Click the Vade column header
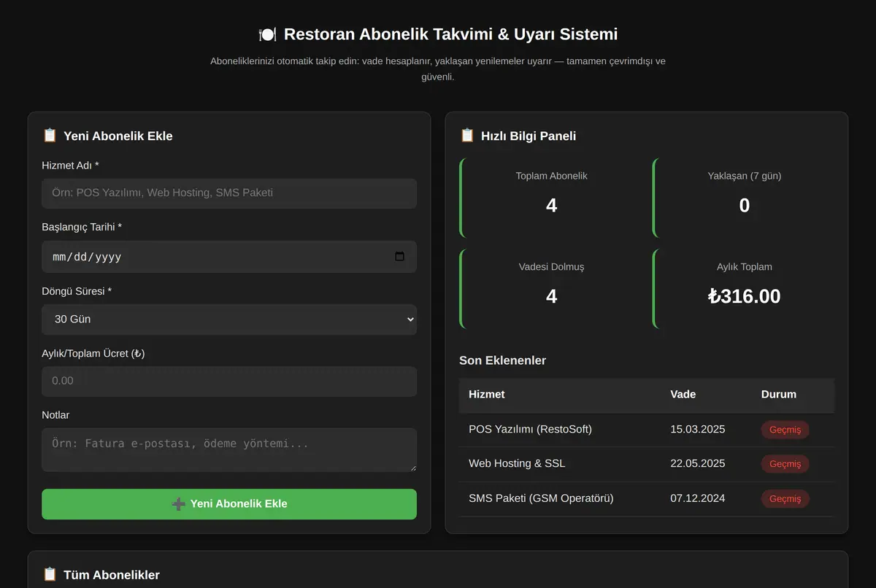876x588 pixels. [683, 395]
